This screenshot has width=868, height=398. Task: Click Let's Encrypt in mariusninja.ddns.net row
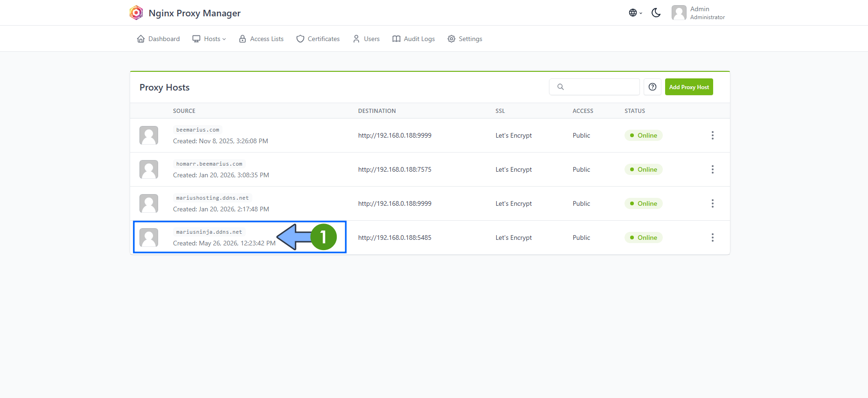coord(514,237)
